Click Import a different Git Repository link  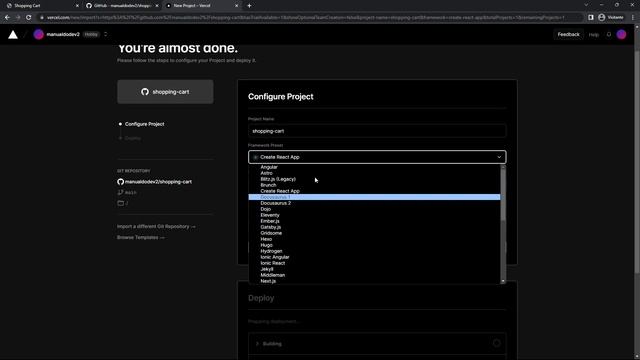click(156, 227)
